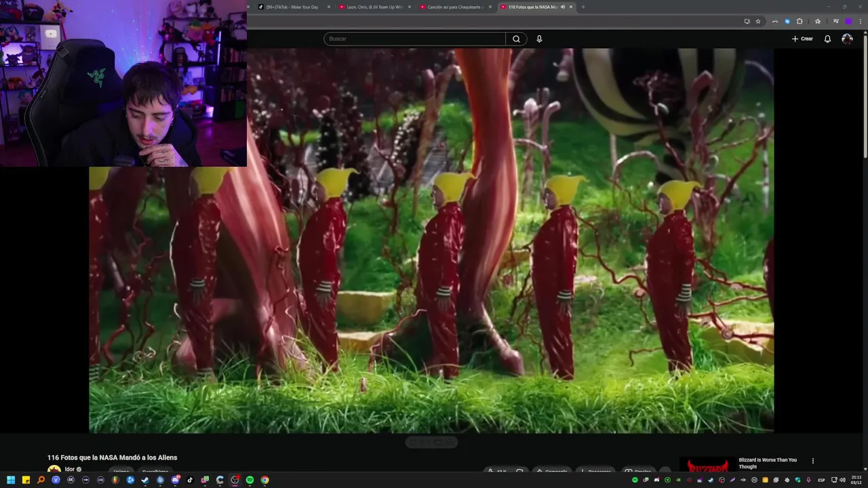Focus the Buscar search field
The image size is (868, 488).
[x=414, y=39]
